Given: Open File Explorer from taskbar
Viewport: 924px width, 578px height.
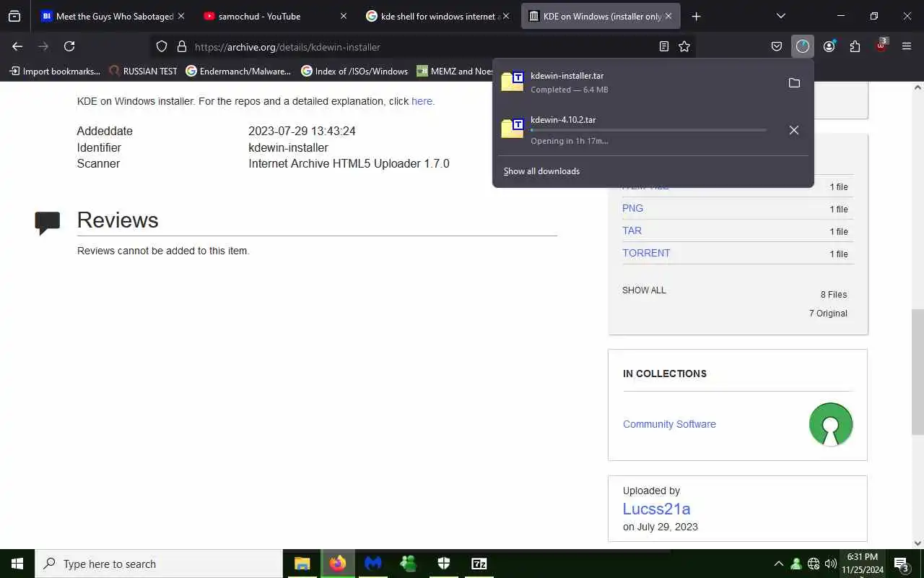Looking at the screenshot, I should (302, 564).
